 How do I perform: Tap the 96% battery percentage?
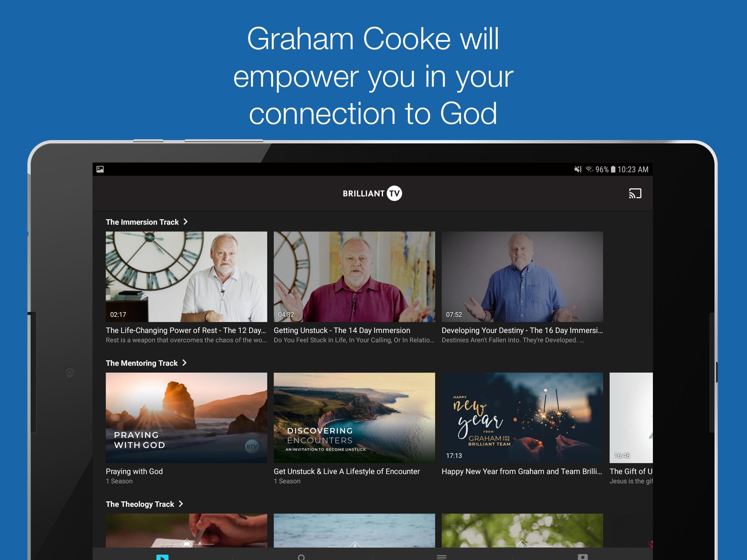pos(602,169)
